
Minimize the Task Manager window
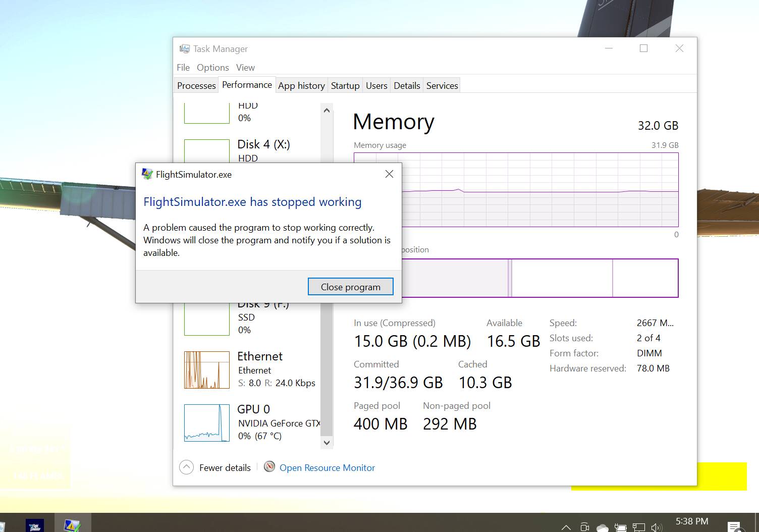point(609,48)
